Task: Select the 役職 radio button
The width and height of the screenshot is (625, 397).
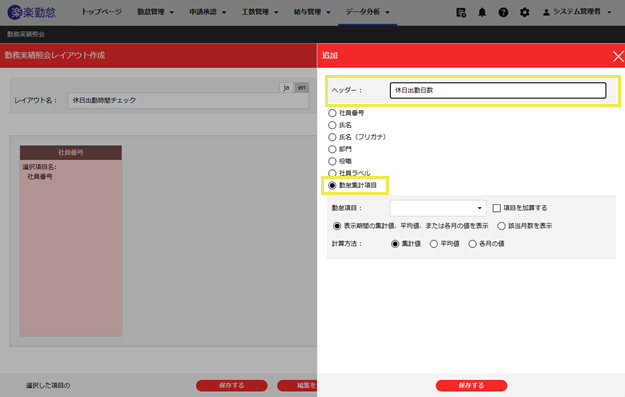Action: click(332, 161)
